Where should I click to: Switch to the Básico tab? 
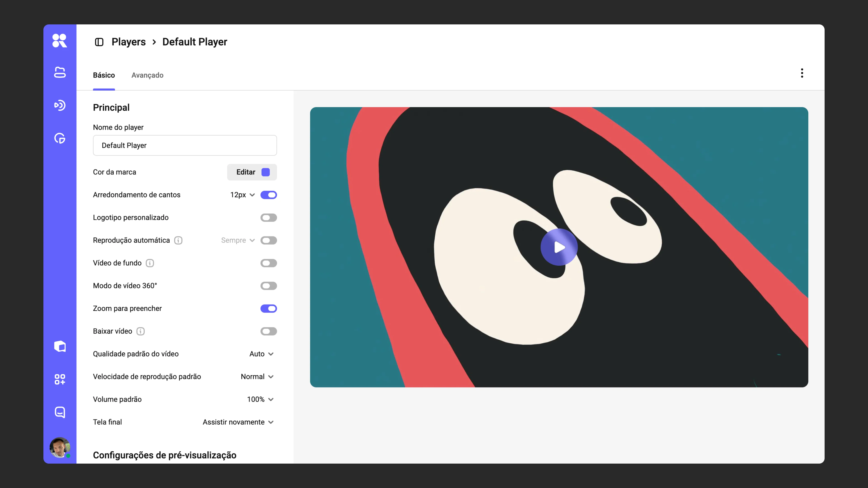click(104, 75)
